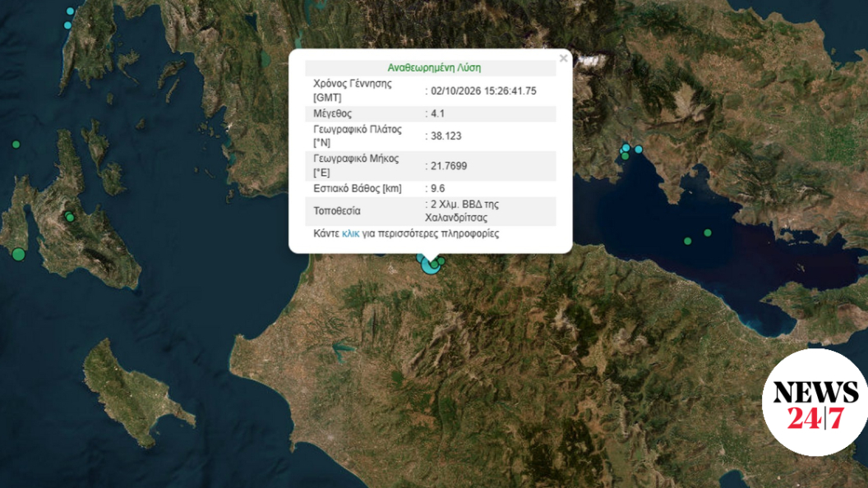Click the magnitude value '4.1'
Viewport: 868px width, 488px height.
pos(437,113)
